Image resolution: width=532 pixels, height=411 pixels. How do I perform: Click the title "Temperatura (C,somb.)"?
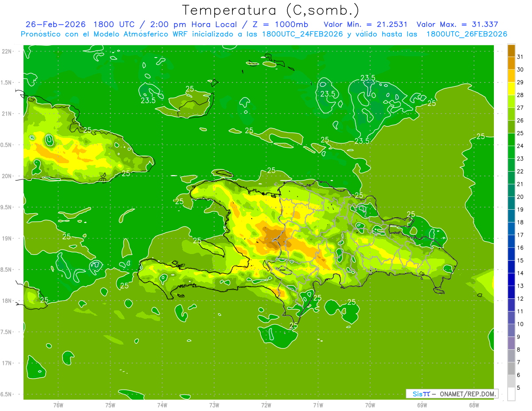click(x=271, y=10)
